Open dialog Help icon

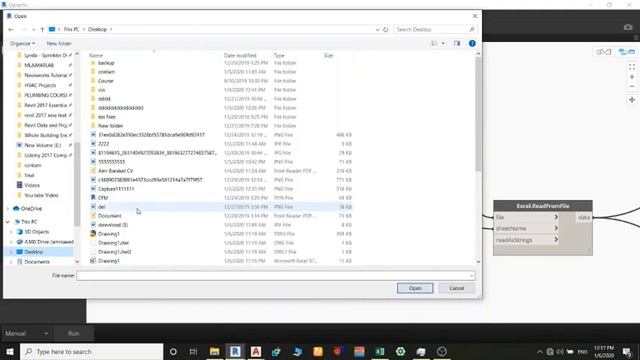pos(472,43)
